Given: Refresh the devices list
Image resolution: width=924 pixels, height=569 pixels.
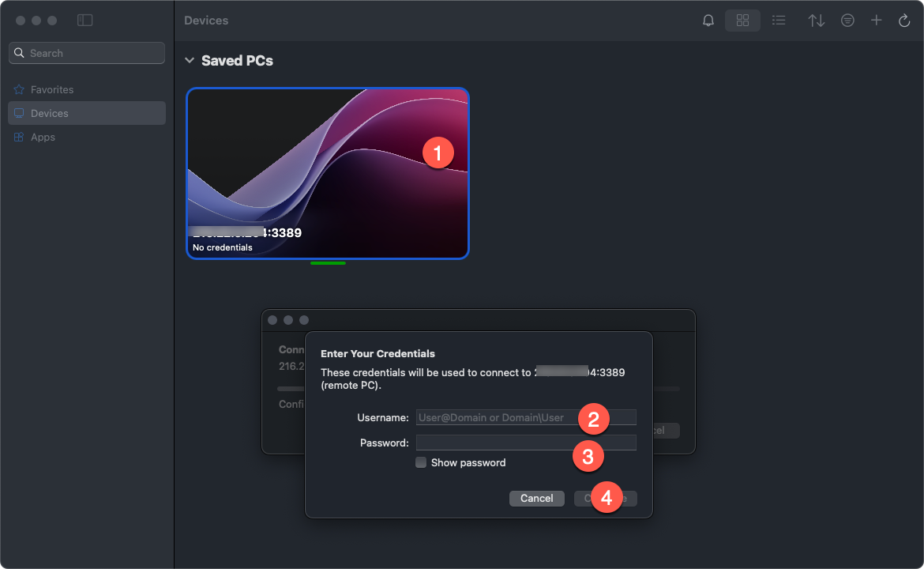Looking at the screenshot, I should pyautogui.click(x=904, y=21).
